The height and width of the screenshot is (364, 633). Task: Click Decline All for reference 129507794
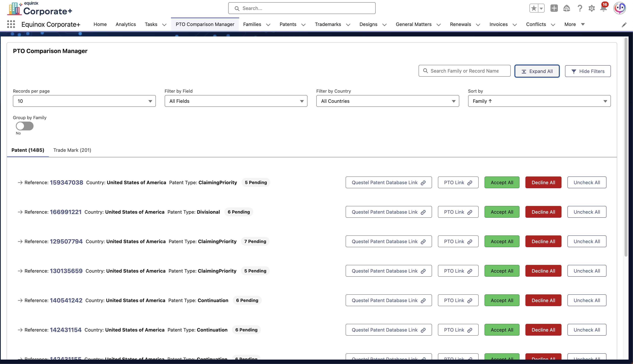(x=543, y=241)
